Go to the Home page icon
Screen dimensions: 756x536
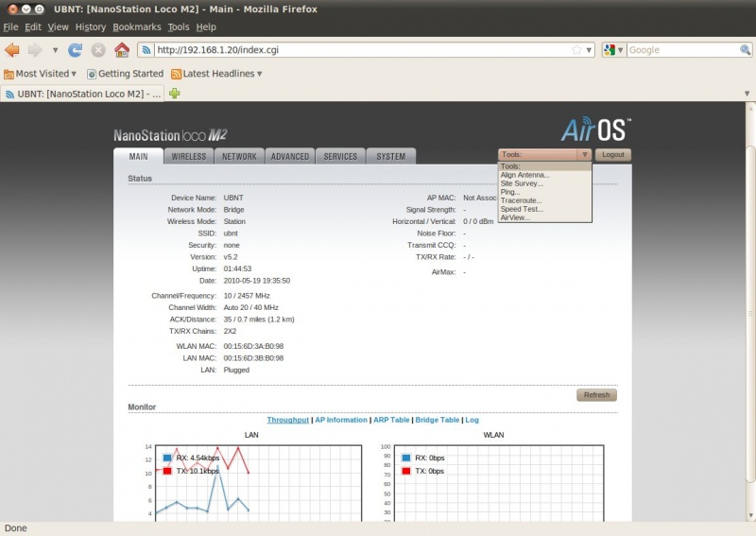(x=122, y=50)
